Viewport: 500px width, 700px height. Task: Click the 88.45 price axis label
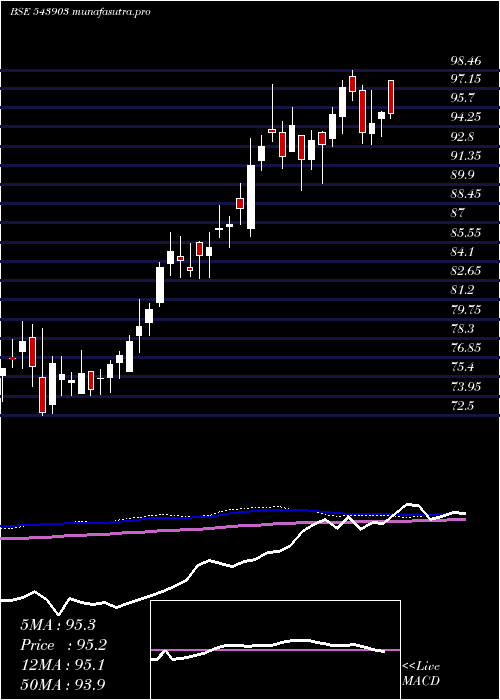466,194
